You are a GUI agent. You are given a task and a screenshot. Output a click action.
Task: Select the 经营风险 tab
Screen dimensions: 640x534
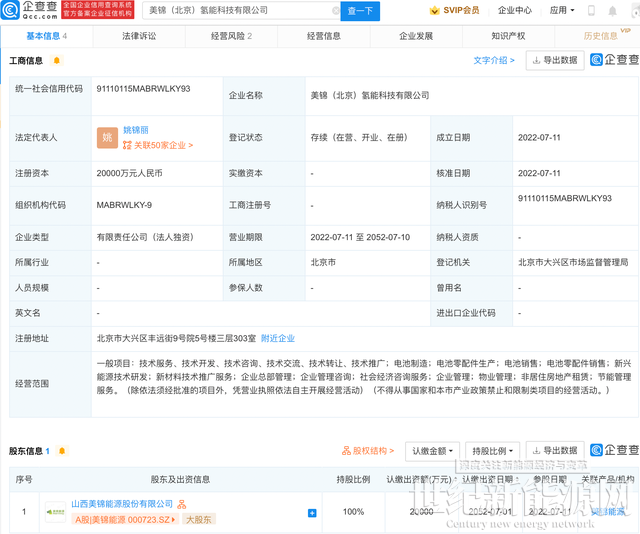[x=231, y=35]
